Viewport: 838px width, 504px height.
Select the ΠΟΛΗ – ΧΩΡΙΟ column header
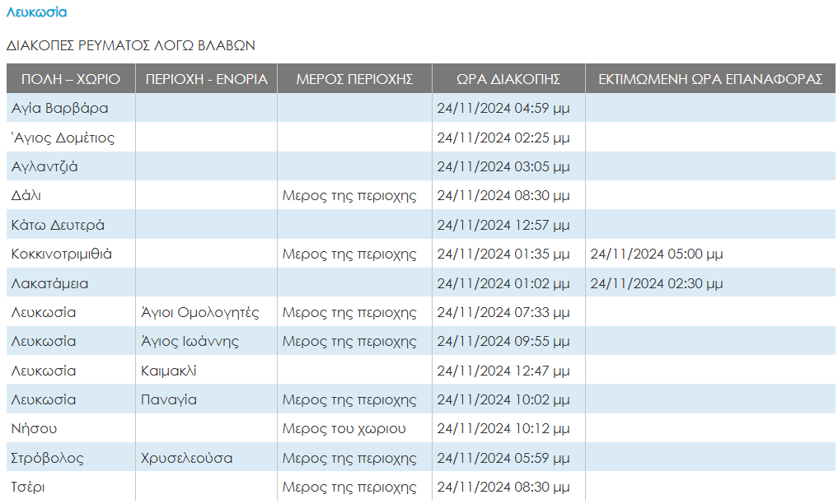pos(71,79)
